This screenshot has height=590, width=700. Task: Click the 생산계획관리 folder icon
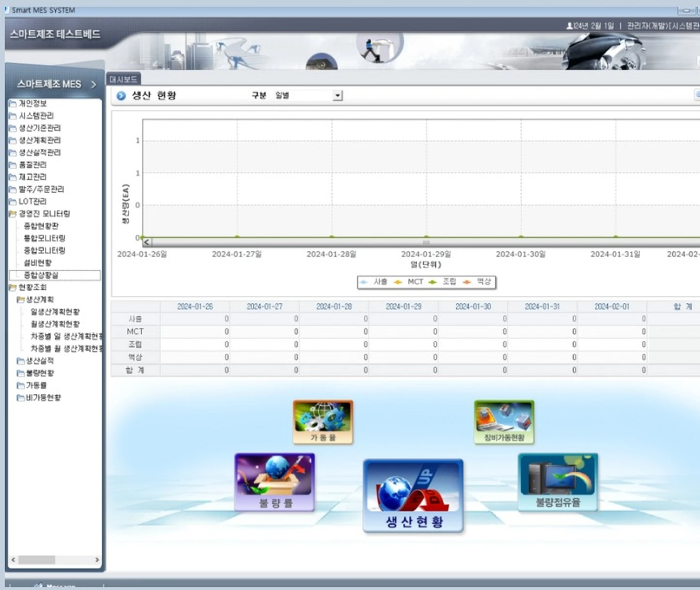click(13, 140)
